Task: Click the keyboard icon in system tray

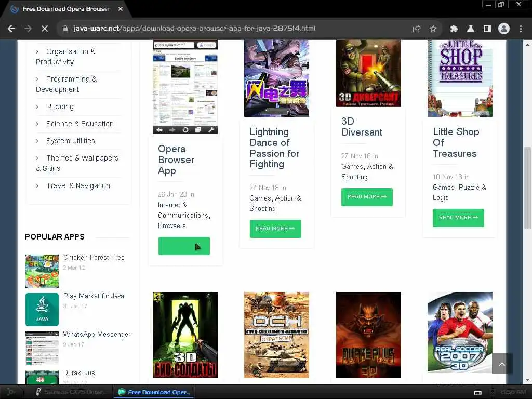Action: pos(478,392)
